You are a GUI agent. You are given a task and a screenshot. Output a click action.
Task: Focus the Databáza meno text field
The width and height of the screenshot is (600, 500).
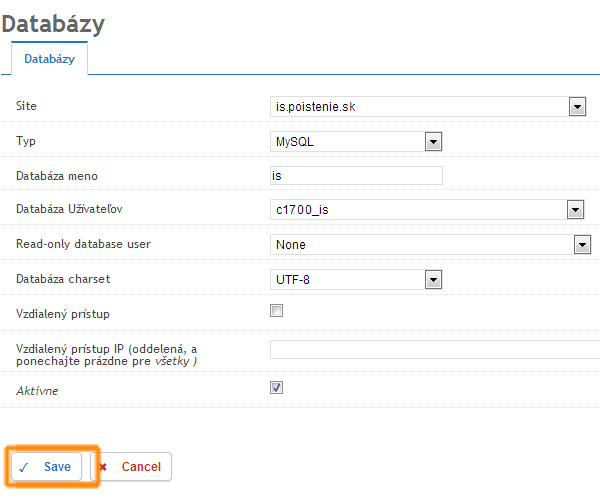click(356, 176)
